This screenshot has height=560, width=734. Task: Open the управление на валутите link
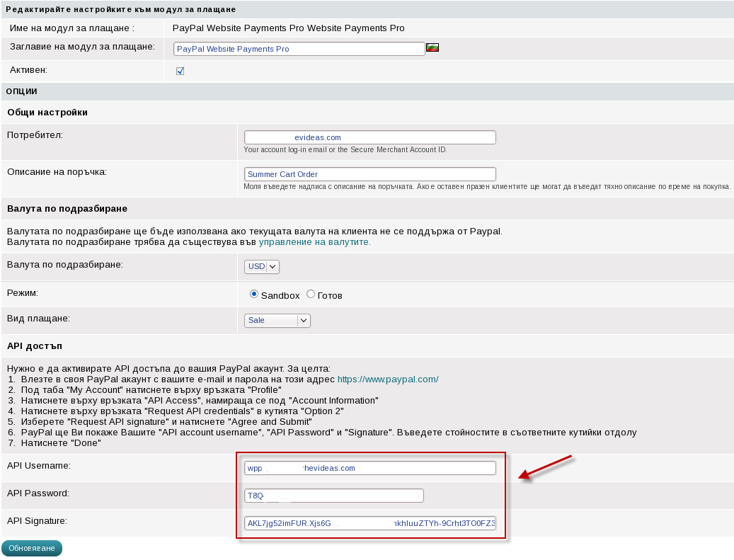pos(314,242)
